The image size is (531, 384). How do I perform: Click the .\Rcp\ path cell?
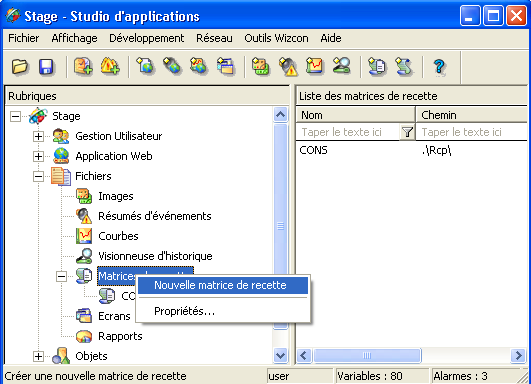[437, 150]
